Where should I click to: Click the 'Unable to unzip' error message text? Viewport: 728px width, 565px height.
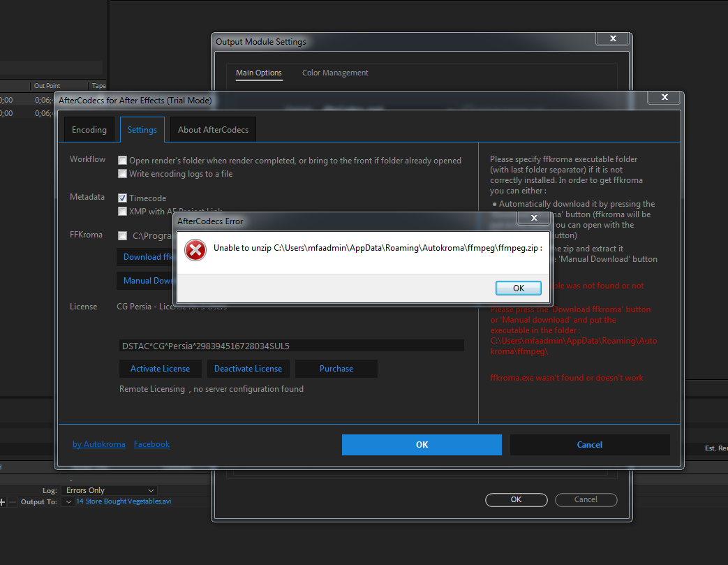(378, 248)
